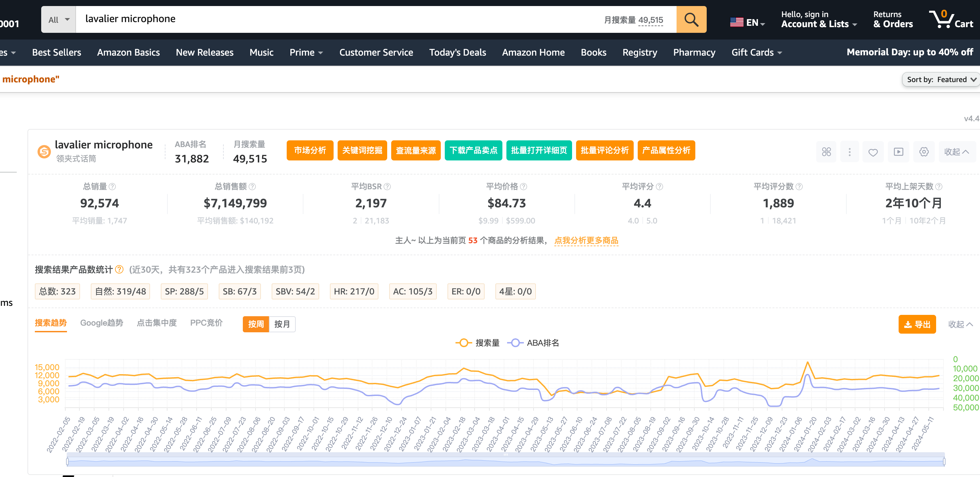Click the US flag language icon
Viewport: 980px width, 477px height.
pyautogui.click(x=737, y=22)
